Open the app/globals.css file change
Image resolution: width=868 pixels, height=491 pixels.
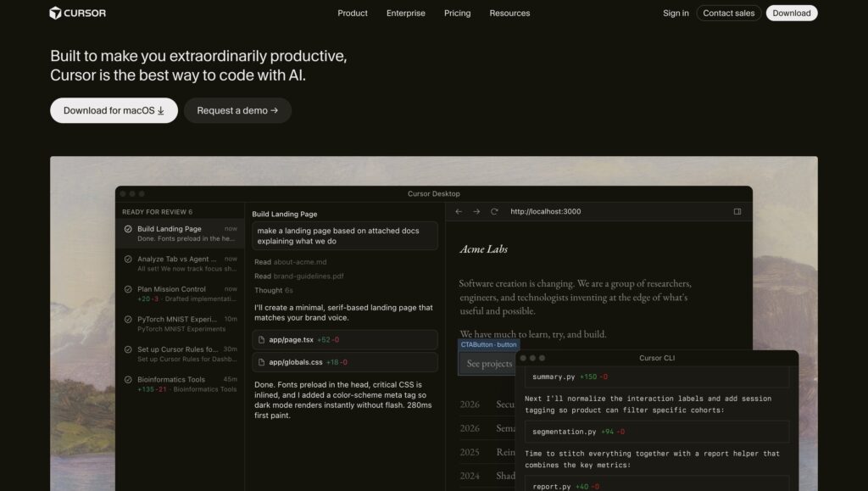tap(345, 362)
